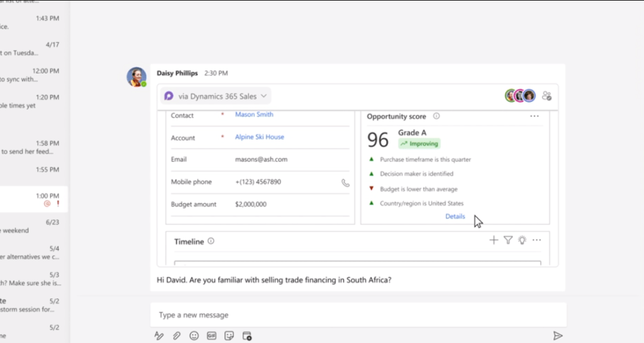
Task: Open the people permissions icon on card
Action: 547,96
